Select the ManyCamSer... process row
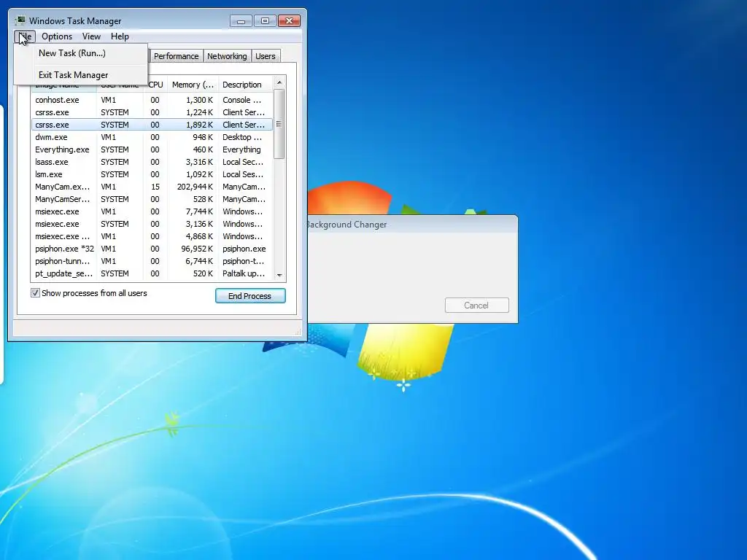 (152, 199)
